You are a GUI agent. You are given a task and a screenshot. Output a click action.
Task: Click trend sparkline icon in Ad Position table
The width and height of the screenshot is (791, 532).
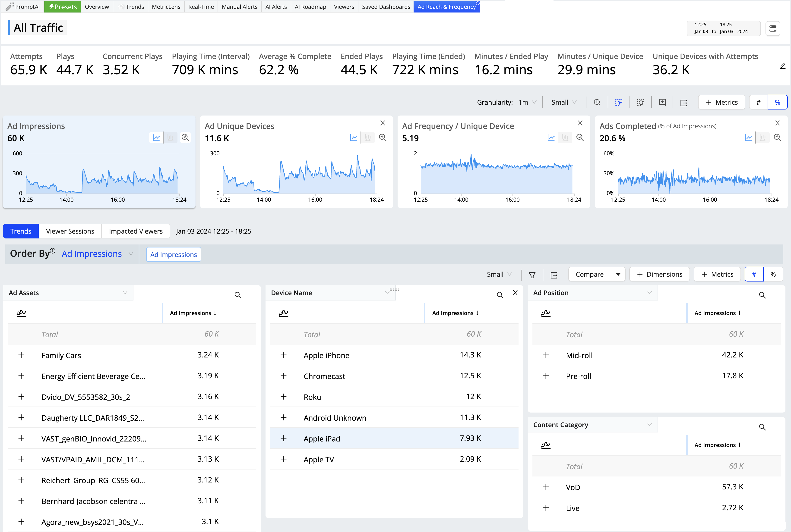(546, 313)
